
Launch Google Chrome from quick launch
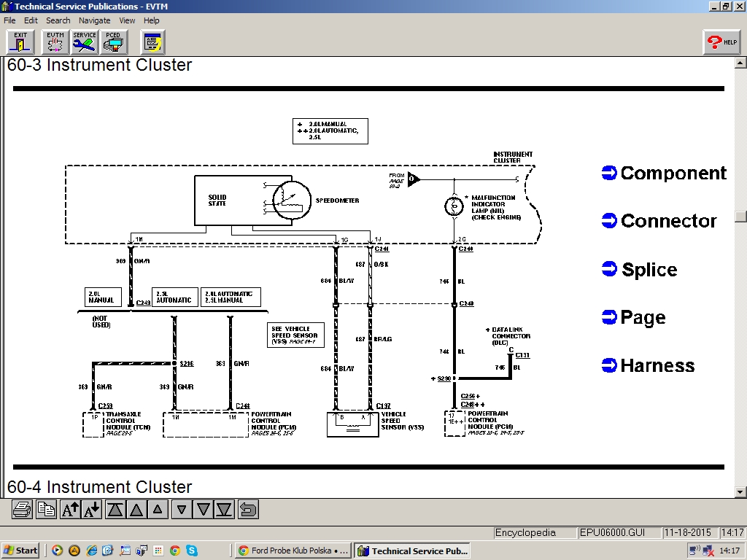click(x=175, y=551)
